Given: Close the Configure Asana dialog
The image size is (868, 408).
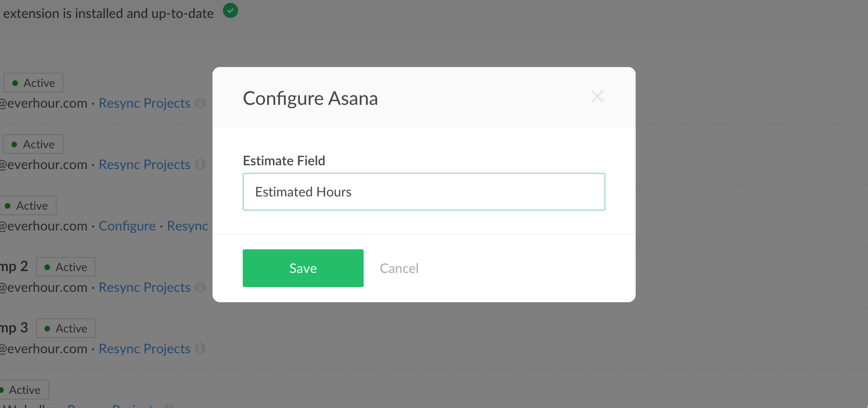Looking at the screenshot, I should (x=597, y=97).
